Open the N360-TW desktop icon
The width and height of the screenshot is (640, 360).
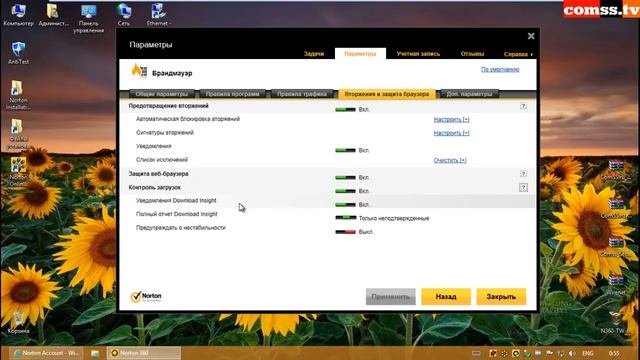616,322
